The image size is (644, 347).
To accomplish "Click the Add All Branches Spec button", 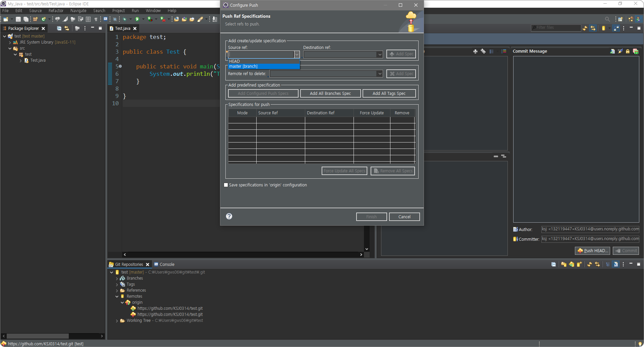I will click(330, 94).
